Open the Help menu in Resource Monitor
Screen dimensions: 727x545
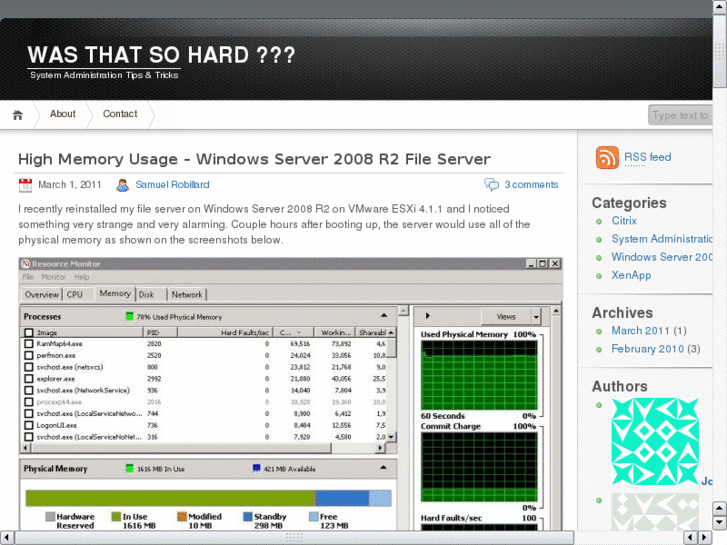(x=82, y=277)
